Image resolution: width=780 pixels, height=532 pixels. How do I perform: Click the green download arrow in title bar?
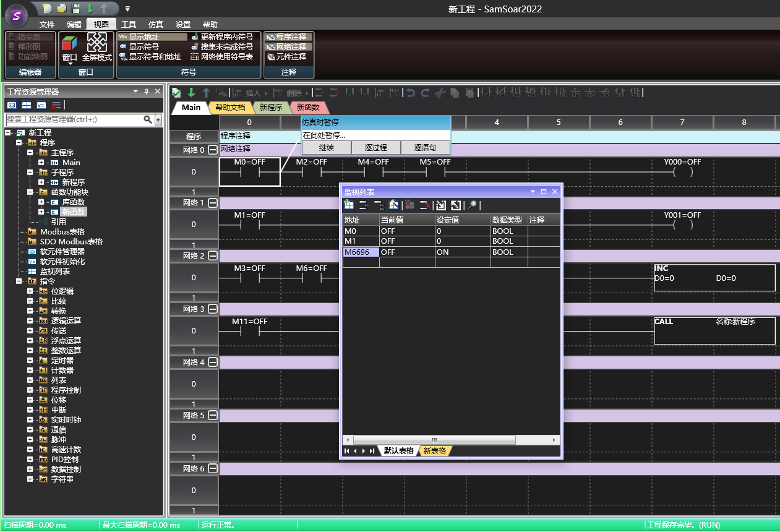[x=90, y=8]
